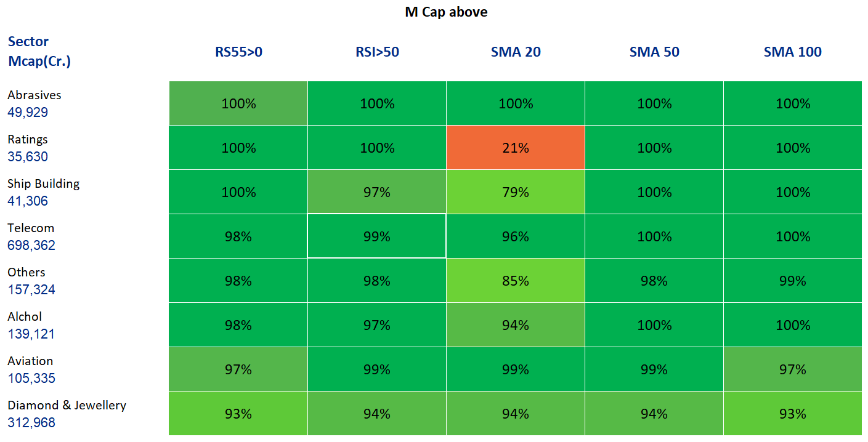Click the Ship Building sector name
Screen dimensions: 868x442
point(44,183)
